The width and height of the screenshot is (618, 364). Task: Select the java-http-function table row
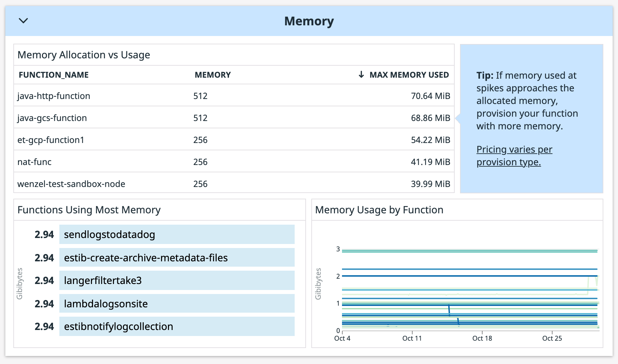point(54,96)
